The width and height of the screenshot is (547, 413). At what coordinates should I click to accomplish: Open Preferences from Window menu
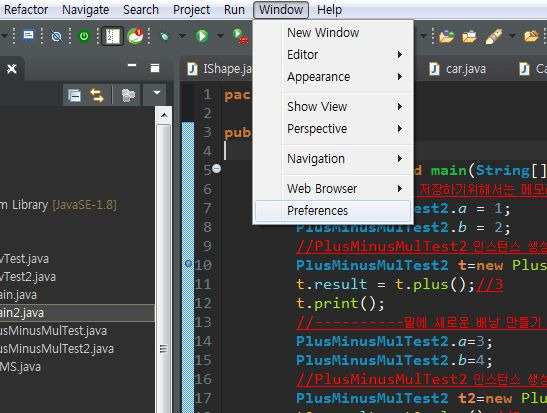tap(333, 211)
